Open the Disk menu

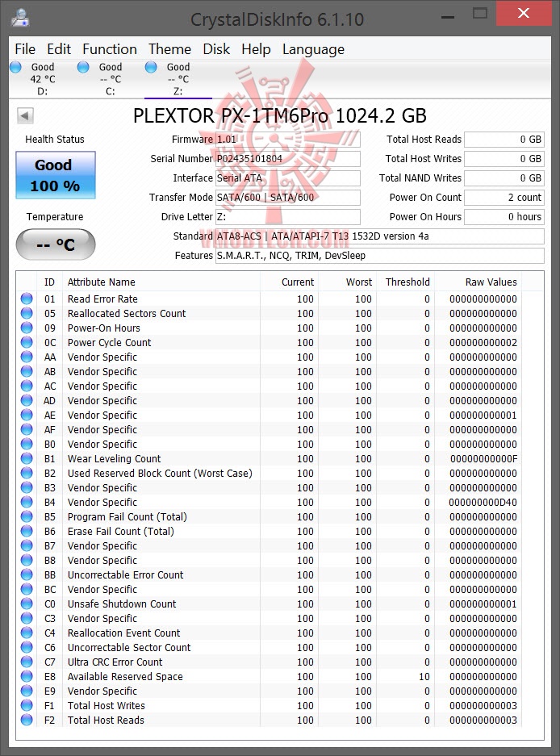coord(216,49)
